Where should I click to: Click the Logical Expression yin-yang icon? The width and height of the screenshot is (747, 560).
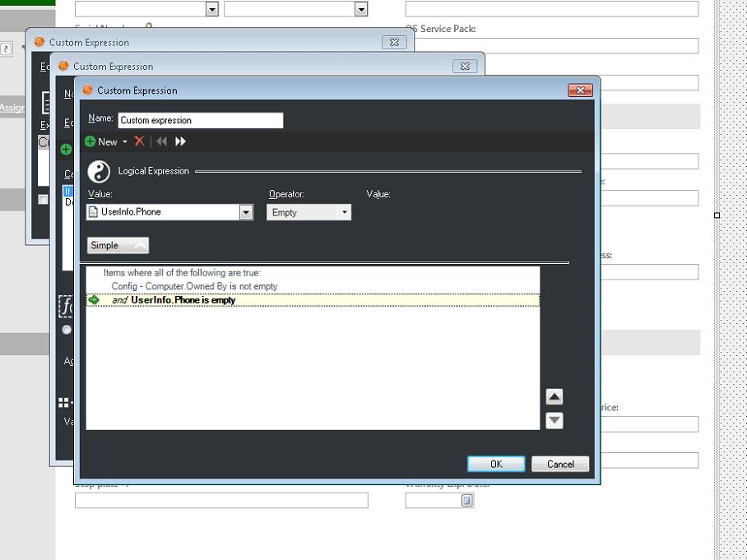[99, 171]
